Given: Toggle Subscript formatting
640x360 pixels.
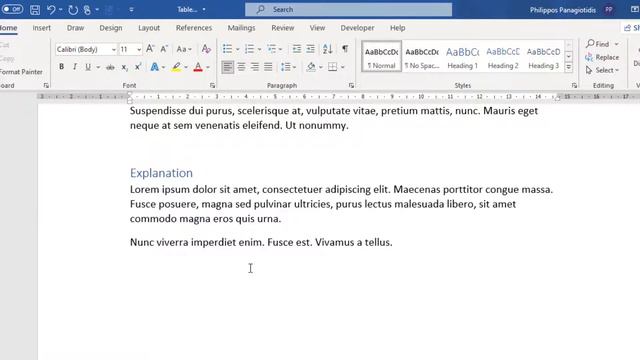Looking at the screenshot, I should (x=124, y=67).
